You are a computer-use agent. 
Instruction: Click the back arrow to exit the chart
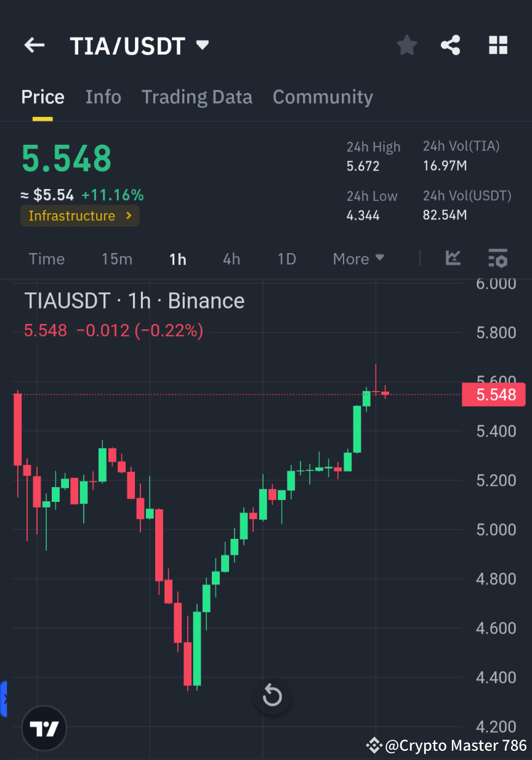pyautogui.click(x=34, y=45)
